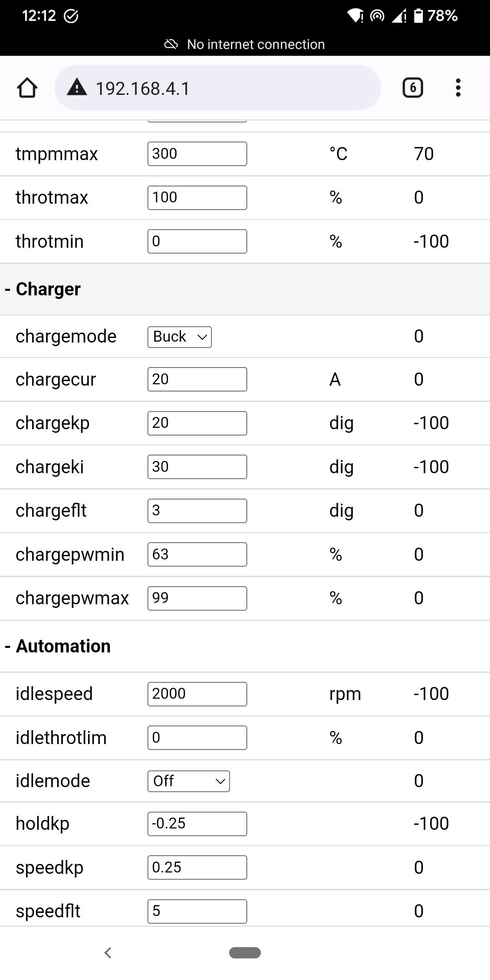Viewport: 490px width, 980px height.
Task: Focus the holdkp input field
Action: tap(197, 823)
